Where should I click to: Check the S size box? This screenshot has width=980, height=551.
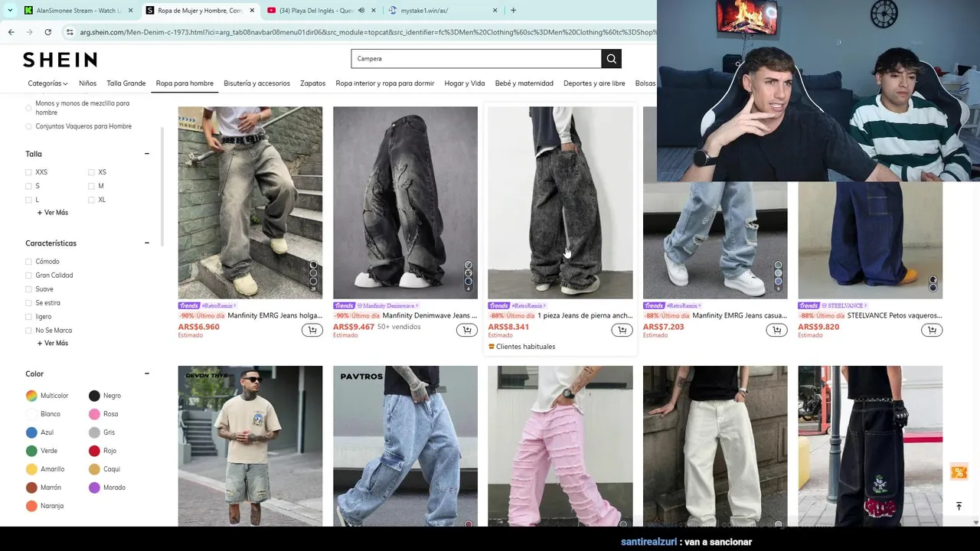coord(29,186)
